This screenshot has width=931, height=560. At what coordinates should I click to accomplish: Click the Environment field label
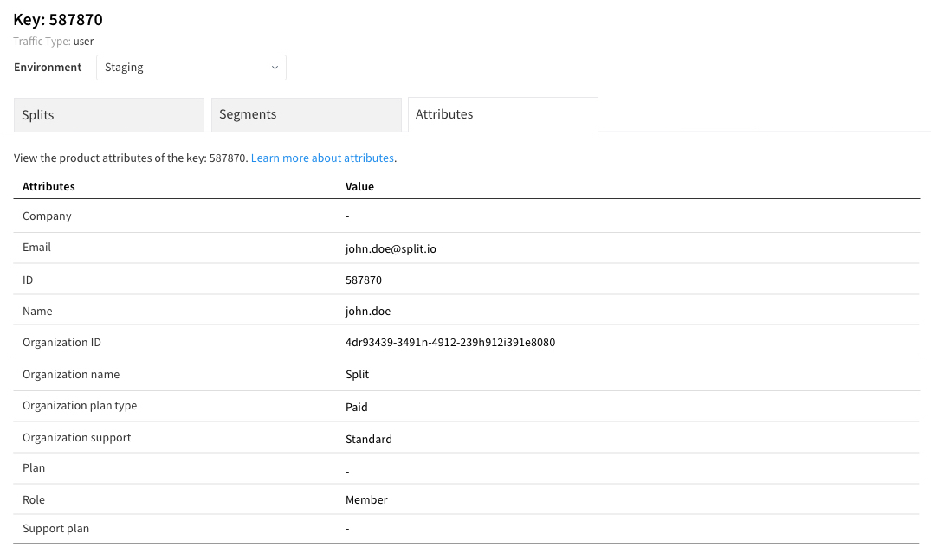48,67
